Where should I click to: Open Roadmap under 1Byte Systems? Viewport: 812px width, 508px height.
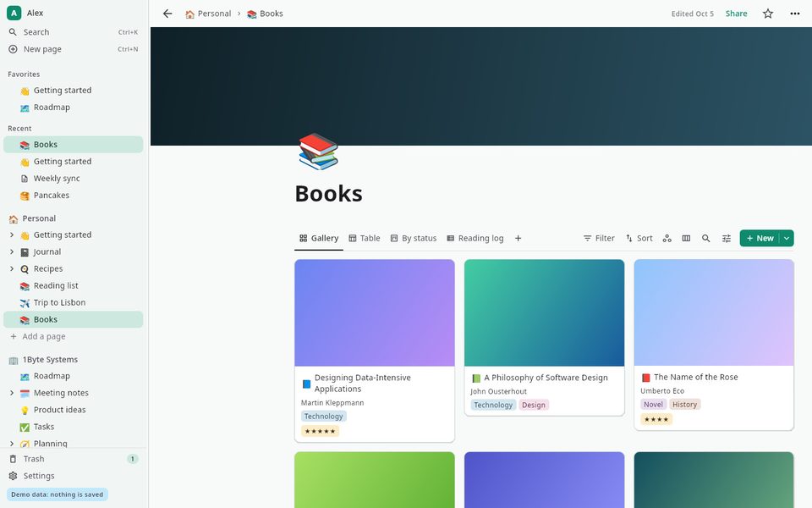(74, 376)
